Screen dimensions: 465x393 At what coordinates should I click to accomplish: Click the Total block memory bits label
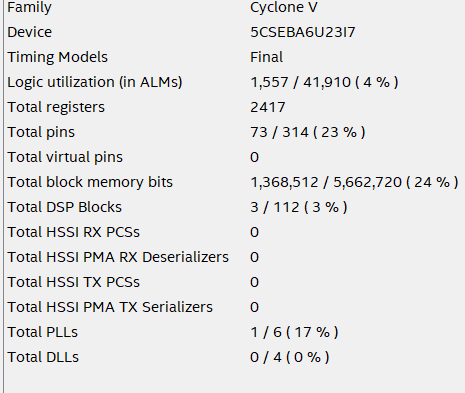(90, 182)
